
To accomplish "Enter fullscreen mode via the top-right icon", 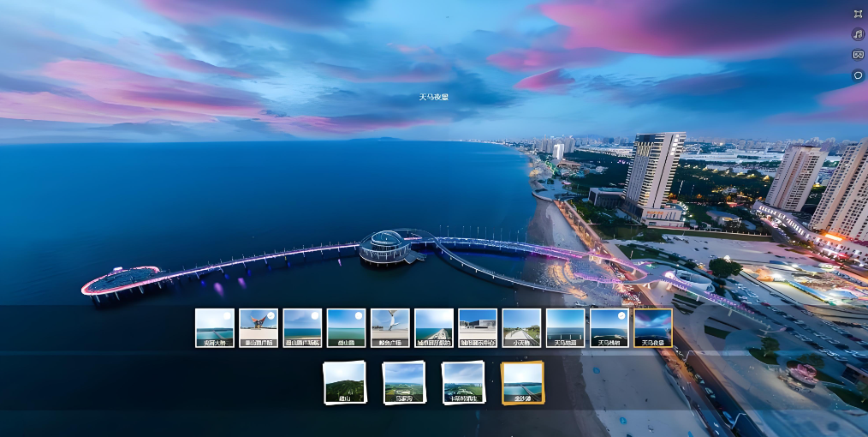I will click(858, 14).
